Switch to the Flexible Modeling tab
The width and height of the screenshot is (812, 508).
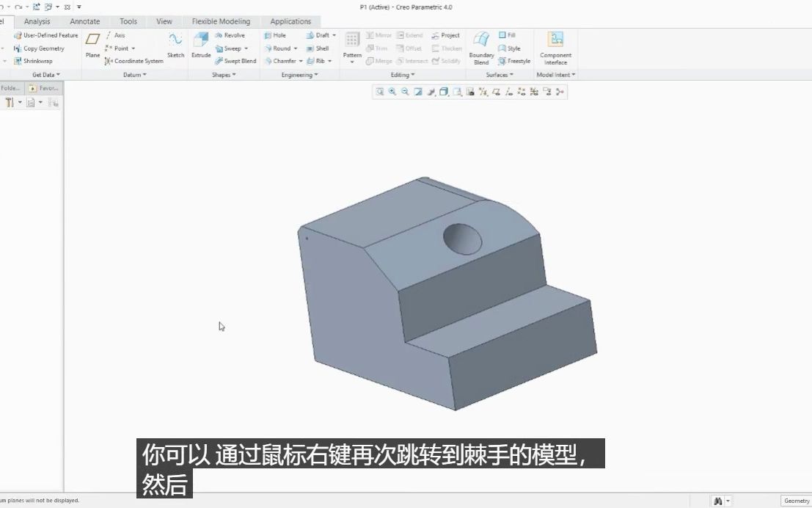click(x=222, y=21)
